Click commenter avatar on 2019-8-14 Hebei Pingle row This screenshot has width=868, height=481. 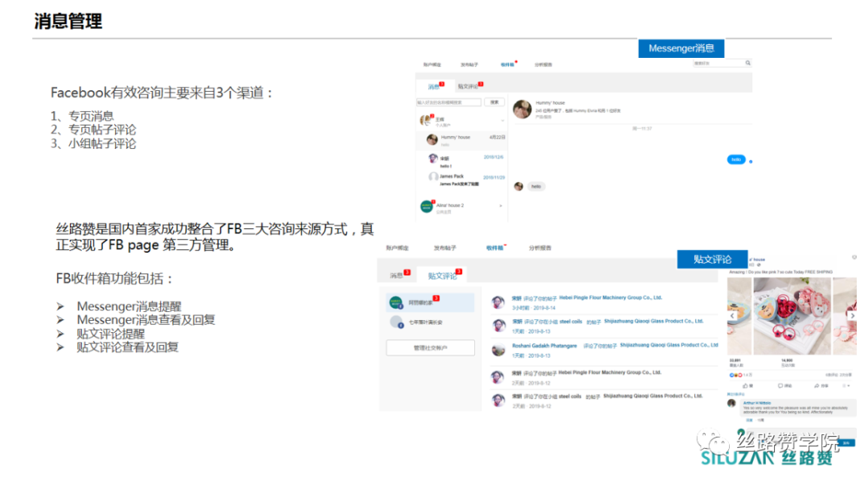point(498,302)
